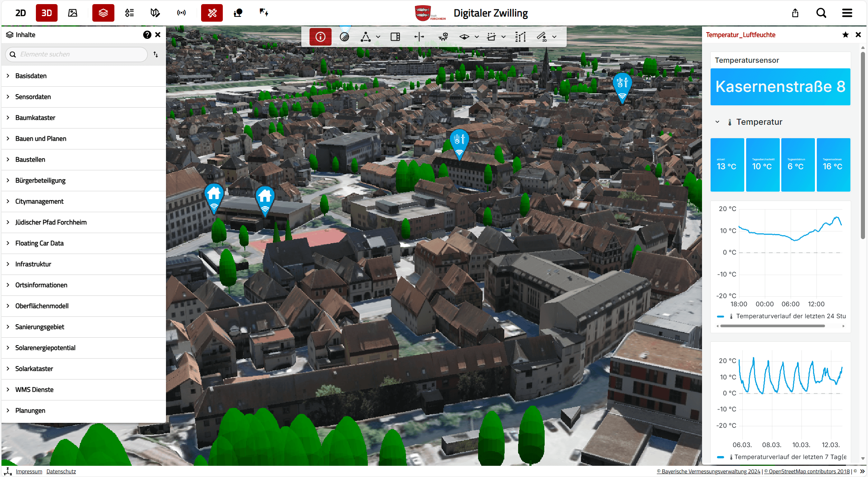Open the Datenschutz link
Image resolution: width=868 pixels, height=477 pixels.
[61, 471]
